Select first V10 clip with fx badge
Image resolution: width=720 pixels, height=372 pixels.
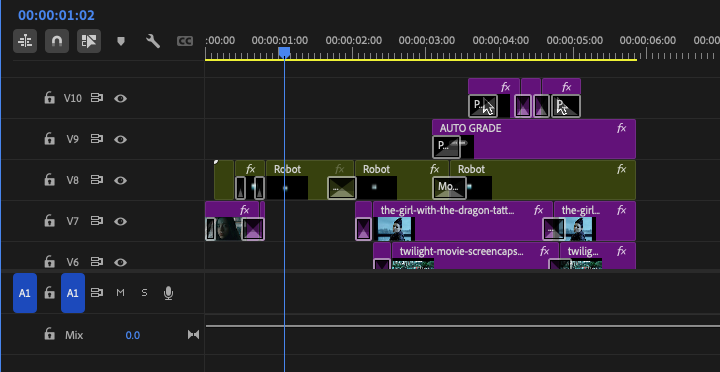coord(494,97)
